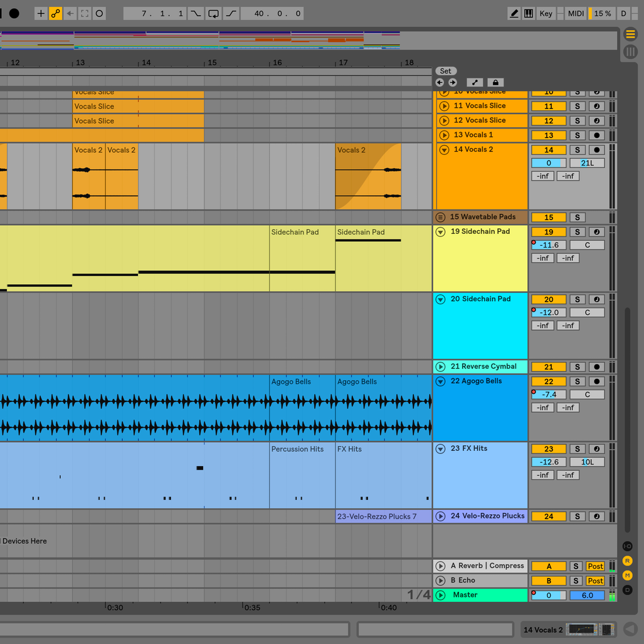Screen dimensions: 644x644
Task: Fold track 19 Sidechain Pad
Action: pyautogui.click(x=440, y=232)
